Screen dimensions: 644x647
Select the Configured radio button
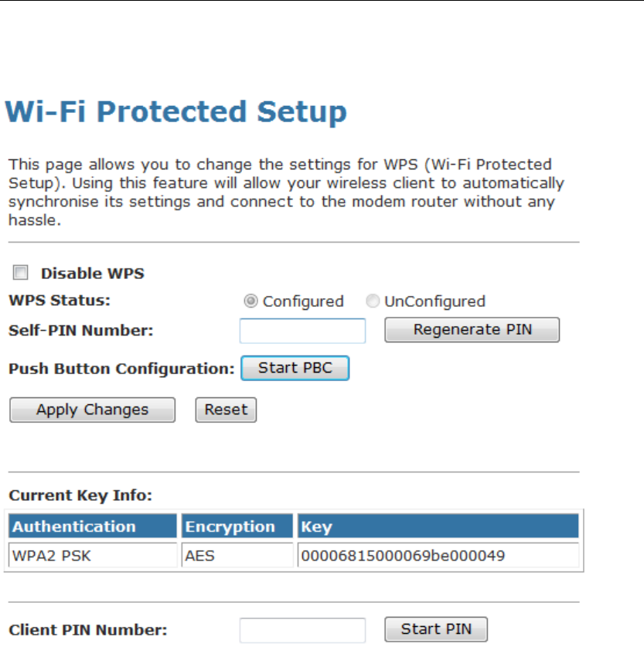[x=251, y=301]
